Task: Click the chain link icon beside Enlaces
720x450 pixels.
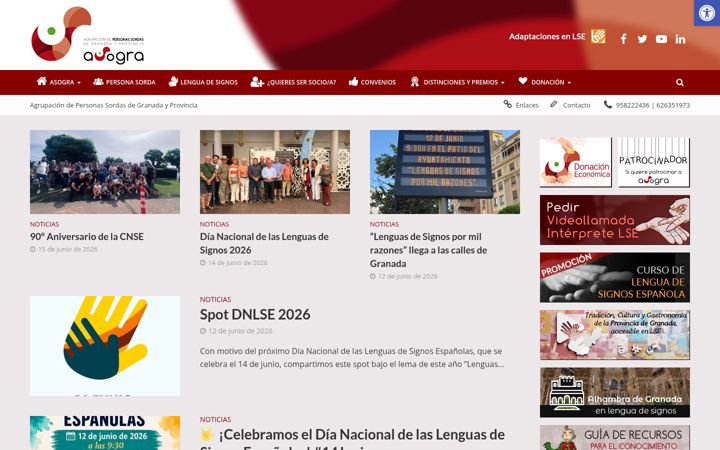Action: (507, 104)
